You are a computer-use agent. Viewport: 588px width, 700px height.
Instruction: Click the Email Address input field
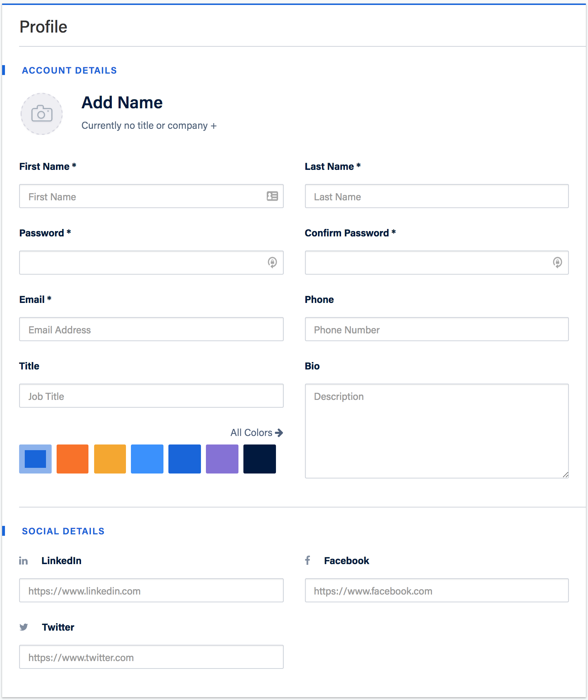pyautogui.click(x=151, y=329)
